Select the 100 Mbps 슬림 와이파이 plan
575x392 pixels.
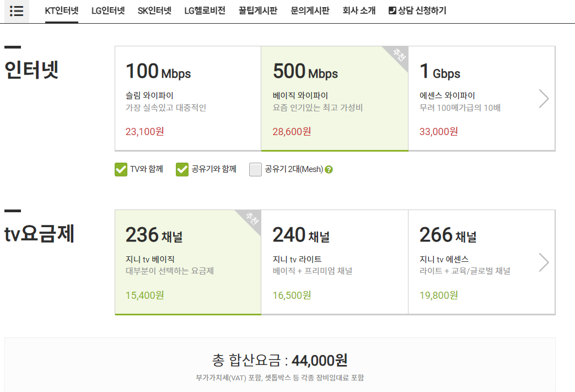point(188,98)
